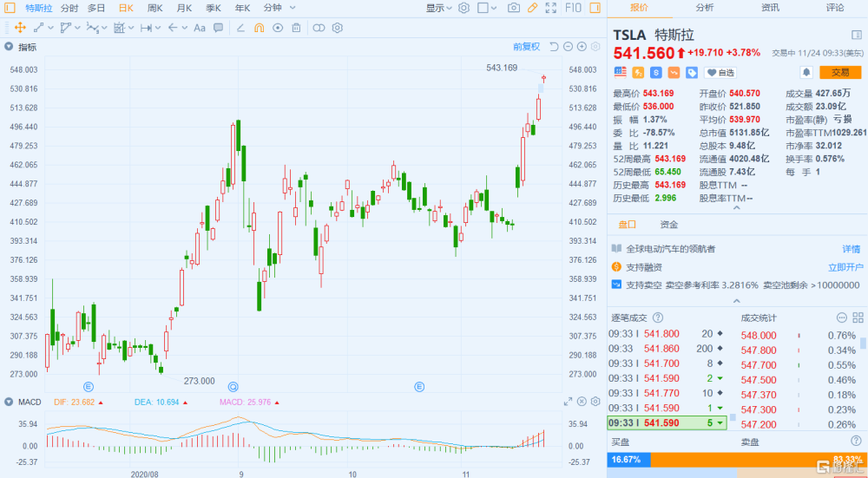Screen dimensions: 868x478
Task: Open top toolbar chart settings gear
Action: (x=464, y=8)
